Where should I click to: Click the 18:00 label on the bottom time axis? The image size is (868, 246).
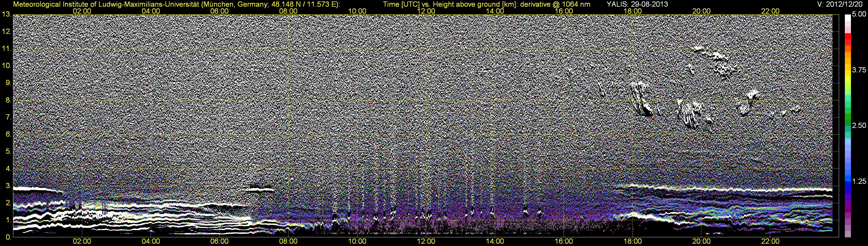632,242
